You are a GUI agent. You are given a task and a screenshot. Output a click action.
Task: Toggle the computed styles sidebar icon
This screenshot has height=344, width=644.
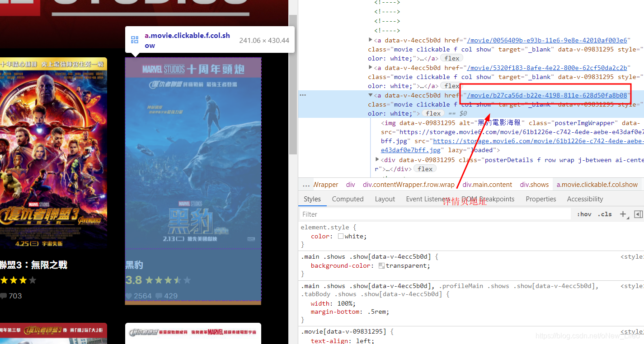pos(638,214)
